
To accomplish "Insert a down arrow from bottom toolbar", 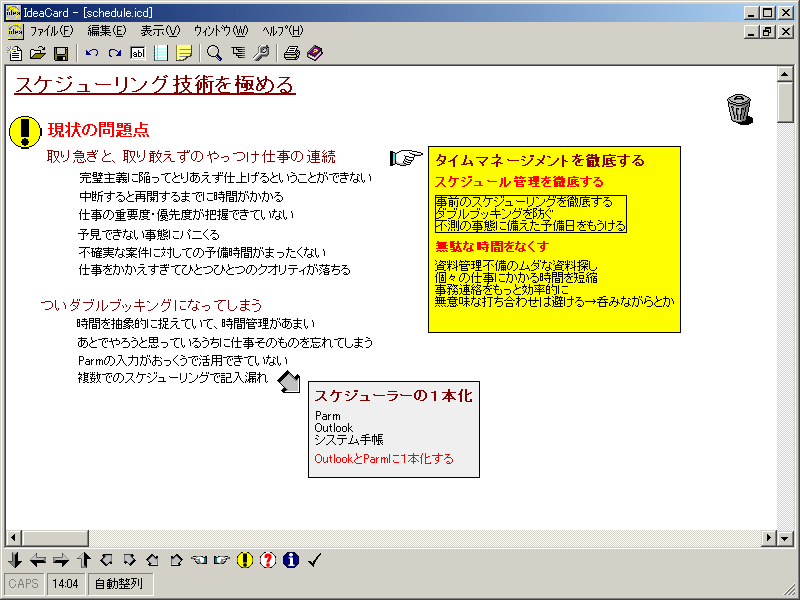I will click(15, 560).
